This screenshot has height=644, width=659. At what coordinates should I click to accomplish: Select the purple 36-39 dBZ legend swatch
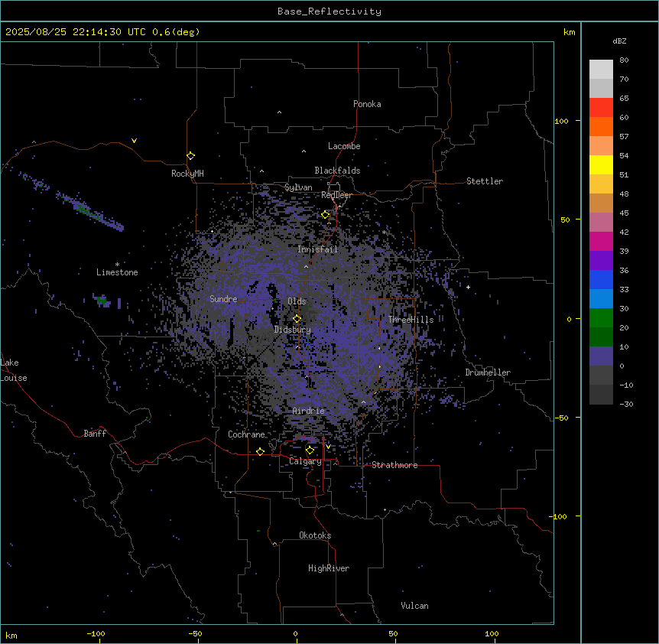tap(601, 261)
